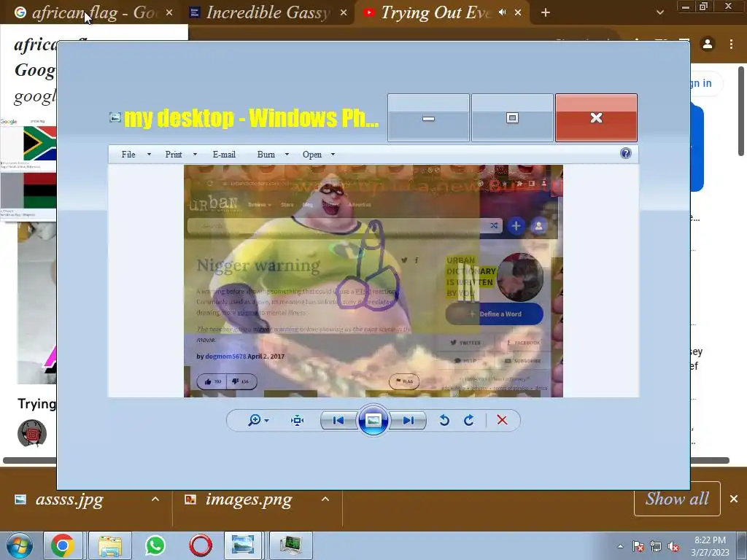Switch to the Incredible Gassy tab
The width and height of the screenshot is (747, 560).
click(268, 13)
